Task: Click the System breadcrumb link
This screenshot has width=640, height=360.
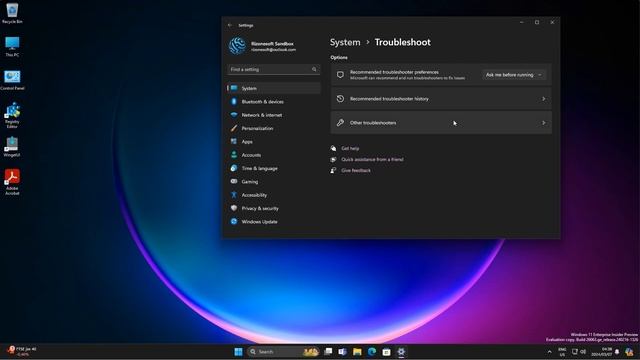Action: point(345,42)
